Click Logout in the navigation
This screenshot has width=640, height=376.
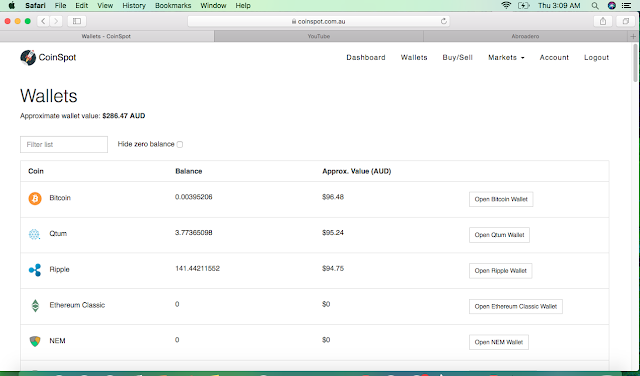tap(596, 58)
